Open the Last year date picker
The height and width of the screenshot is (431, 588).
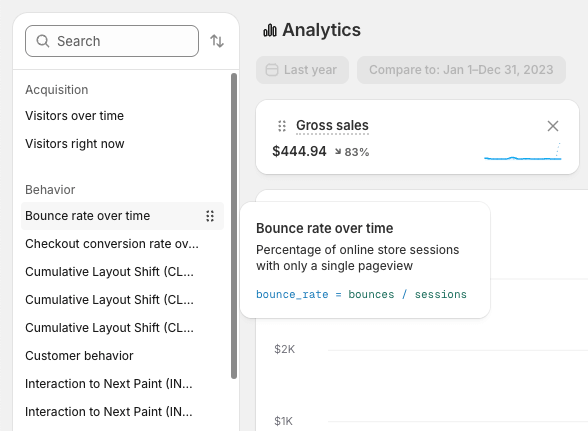302,70
